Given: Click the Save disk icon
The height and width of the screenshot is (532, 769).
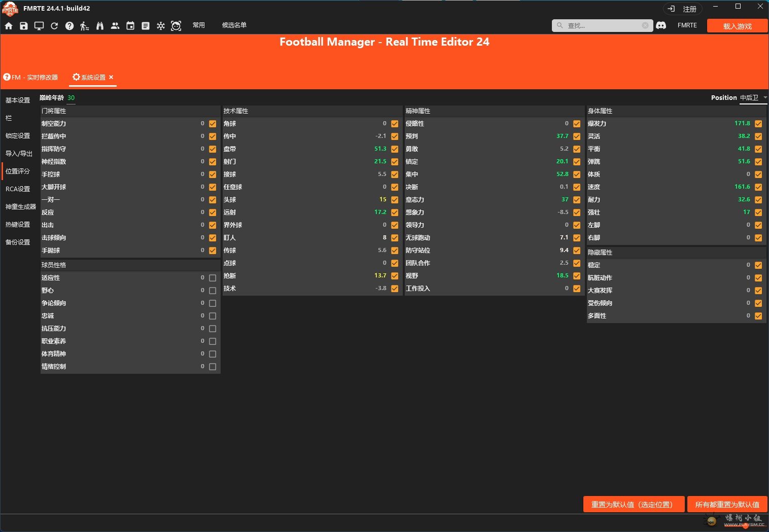Looking at the screenshot, I should (24, 26).
